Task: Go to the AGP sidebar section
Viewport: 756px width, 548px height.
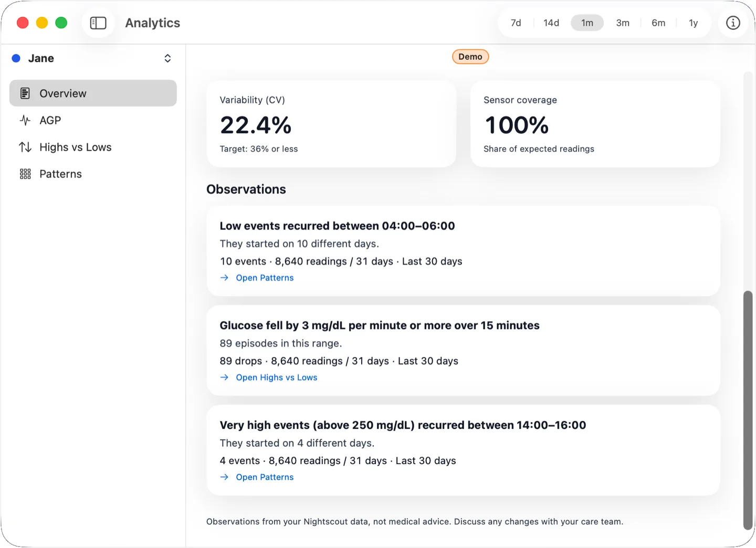Action: pos(93,120)
